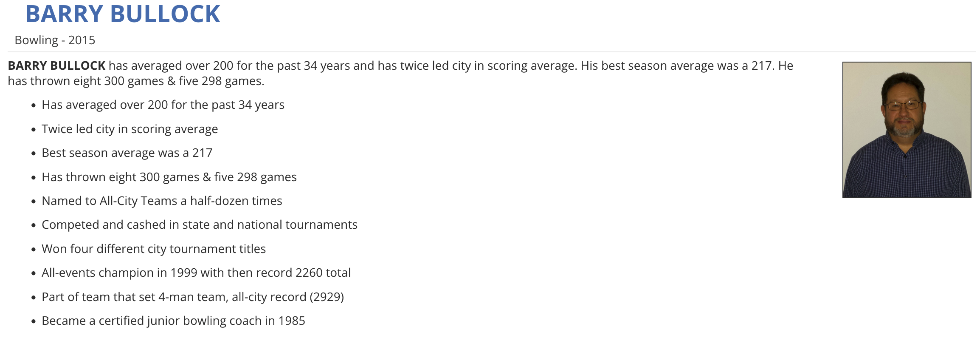Click the large "BARRY BULLOCK" page heading
980x341 pixels.
(123, 14)
